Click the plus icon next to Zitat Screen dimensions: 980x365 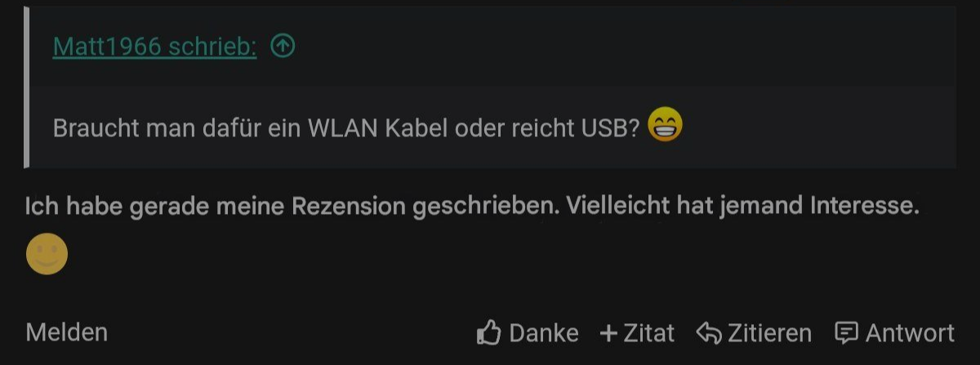(608, 333)
